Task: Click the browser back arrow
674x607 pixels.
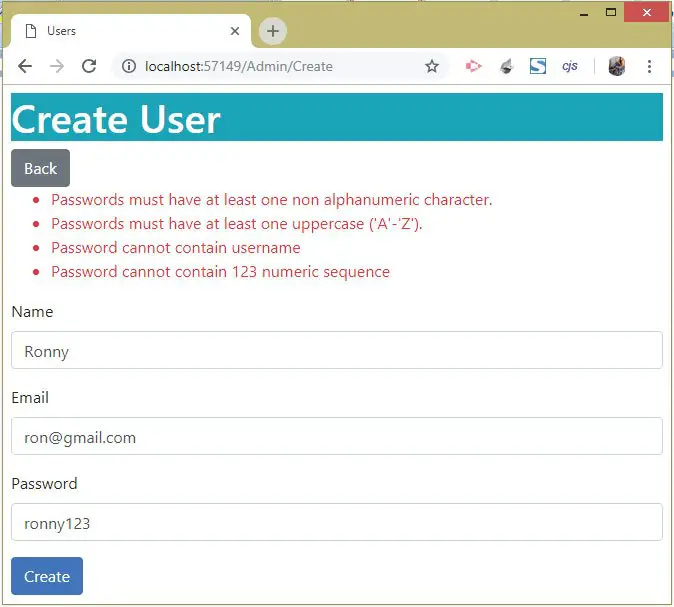Action: 25,66
